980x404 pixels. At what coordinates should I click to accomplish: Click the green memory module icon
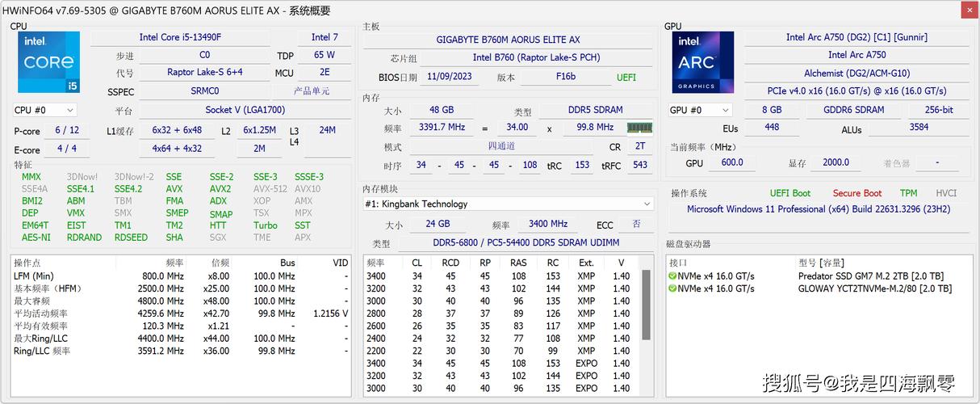pyautogui.click(x=639, y=127)
